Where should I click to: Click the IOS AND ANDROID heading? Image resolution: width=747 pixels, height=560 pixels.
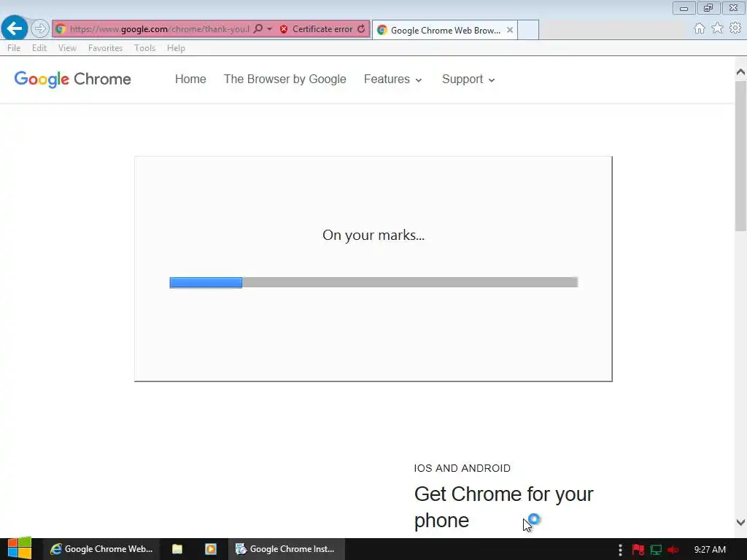(x=462, y=468)
